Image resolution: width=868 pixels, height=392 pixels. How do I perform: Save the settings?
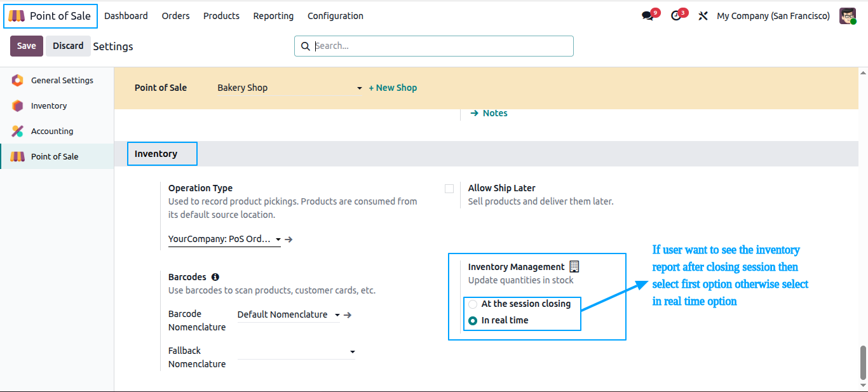[27, 46]
